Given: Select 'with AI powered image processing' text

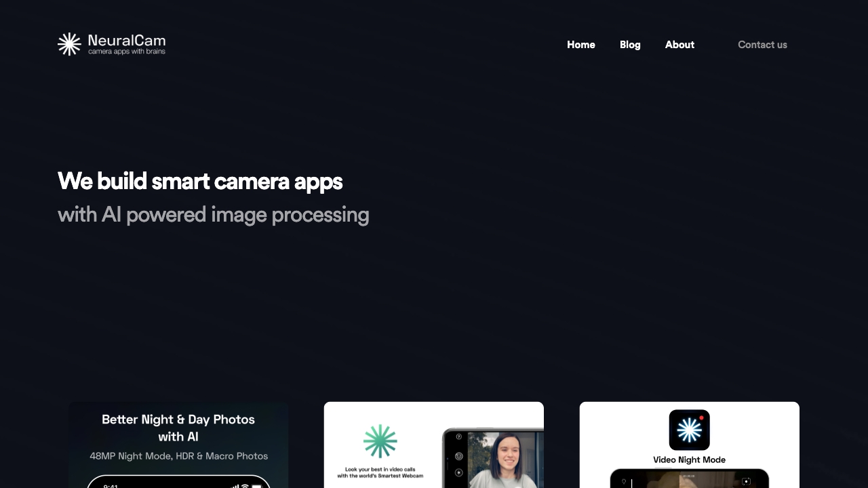Looking at the screenshot, I should 214,215.
